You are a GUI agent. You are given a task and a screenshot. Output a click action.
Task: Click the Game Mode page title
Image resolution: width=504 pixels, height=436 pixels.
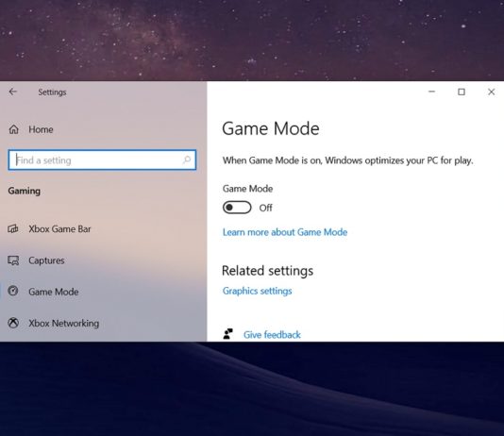[x=271, y=128]
